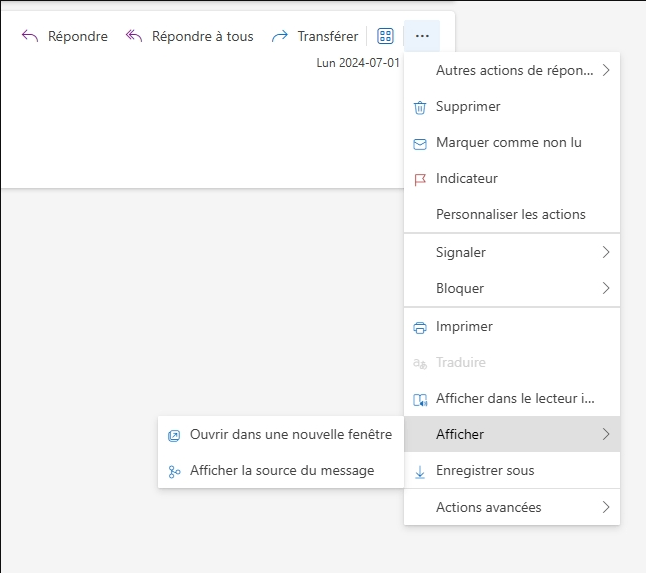Click the immersive reader book icon
Viewport: 646px width, 573px height.
(x=420, y=400)
